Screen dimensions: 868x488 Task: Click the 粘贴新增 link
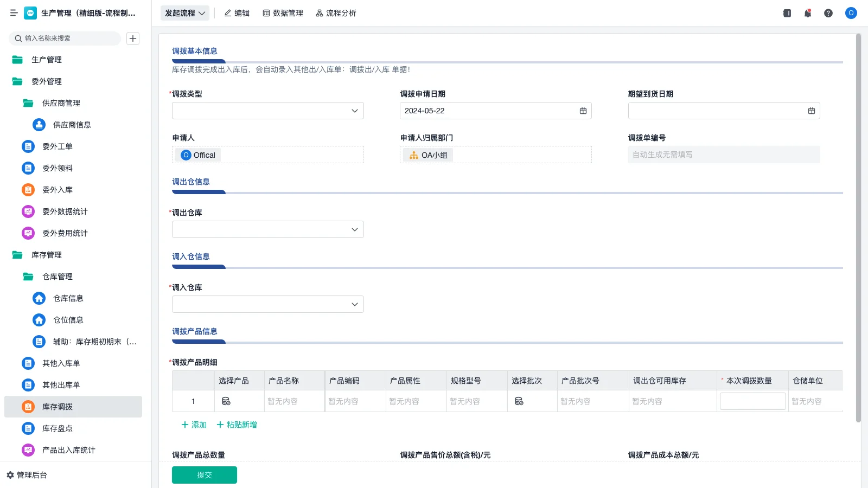(237, 425)
